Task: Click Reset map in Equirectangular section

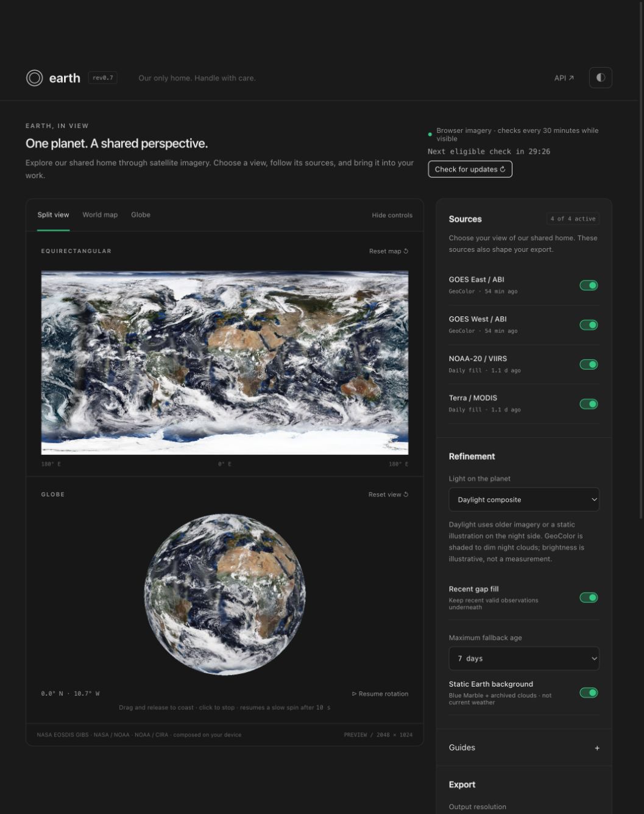Action: pyautogui.click(x=388, y=251)
